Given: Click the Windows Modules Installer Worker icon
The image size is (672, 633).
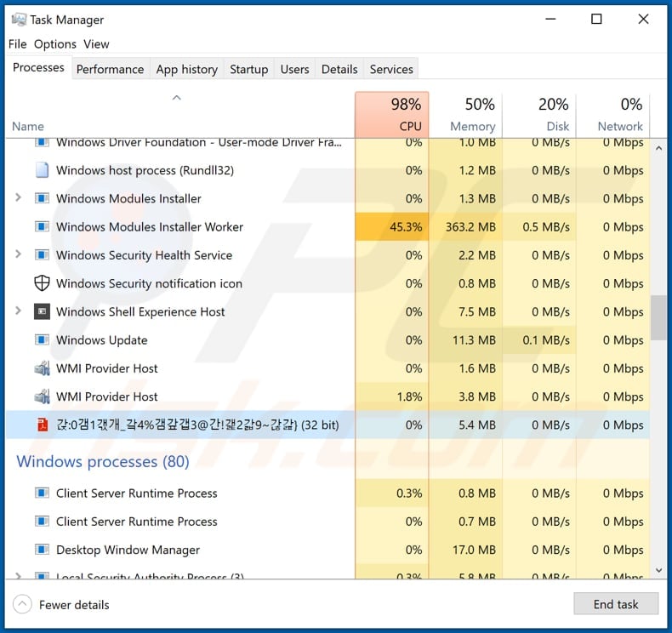Looking at the screenshot, I should point(42,226).
